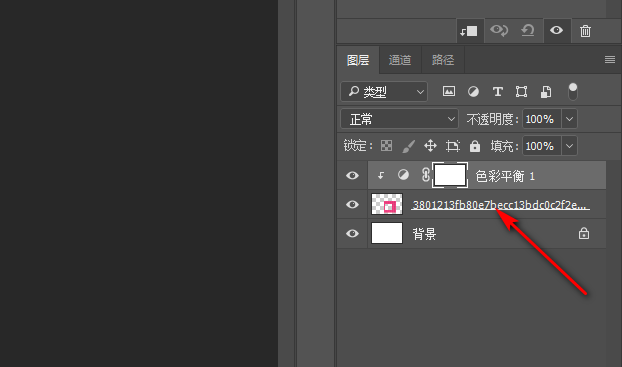Hide the 背景 layer
Image resolution: width=622 pixels, height=367 pixels.
point(352,233)
